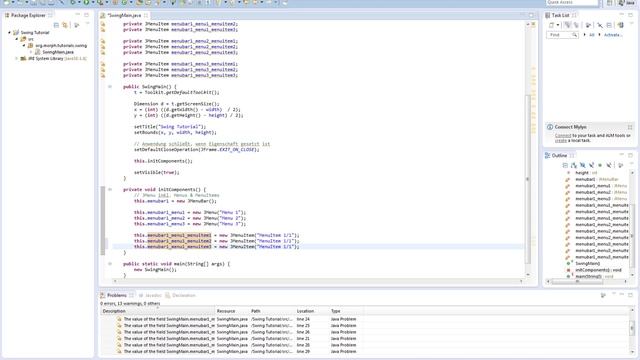Toggle Categorized view in Task List
This screenshot has height=360, width=640.
pyautogui.click(x=568, y=25)
